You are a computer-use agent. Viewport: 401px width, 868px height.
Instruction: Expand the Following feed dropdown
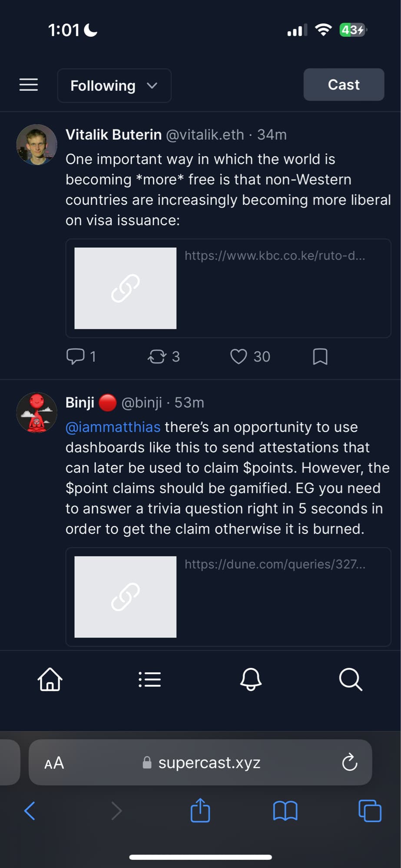pyautogui.click(x=114, y=85)
